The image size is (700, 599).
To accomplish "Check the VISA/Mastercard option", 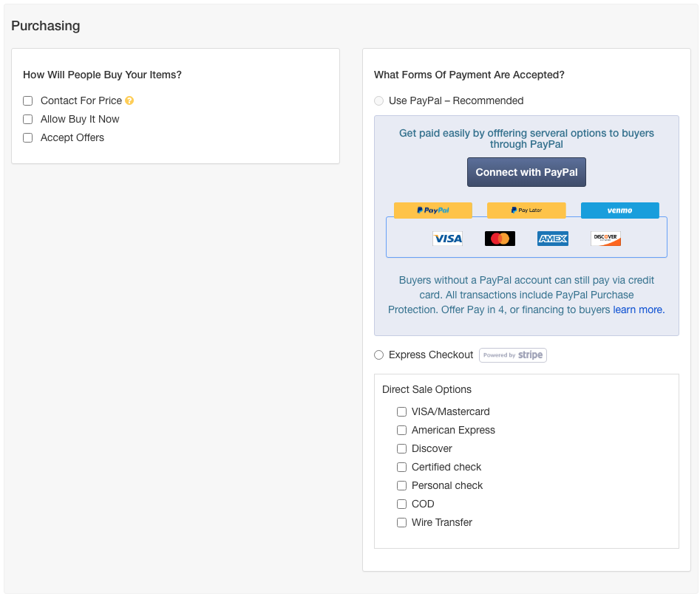I will [402, 411].
